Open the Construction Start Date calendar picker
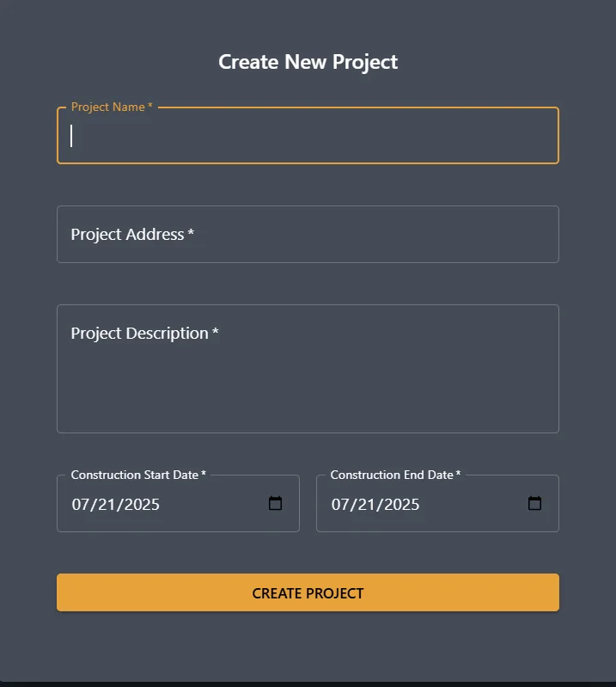The width and height of the screenshot is (616, 687). coord(276,504)
